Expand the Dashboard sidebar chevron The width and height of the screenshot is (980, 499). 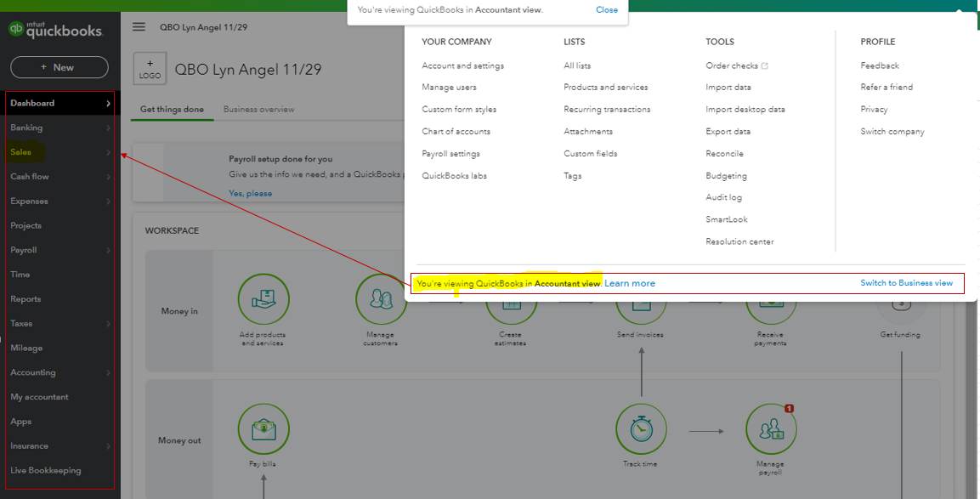click(108, 103)
